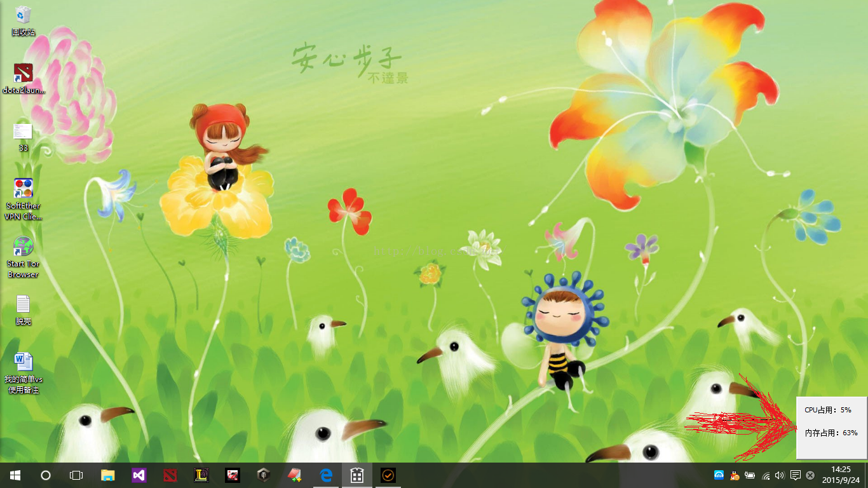
Task: Switch to the active building-shaped taskbar app
Action: [357, 475]
